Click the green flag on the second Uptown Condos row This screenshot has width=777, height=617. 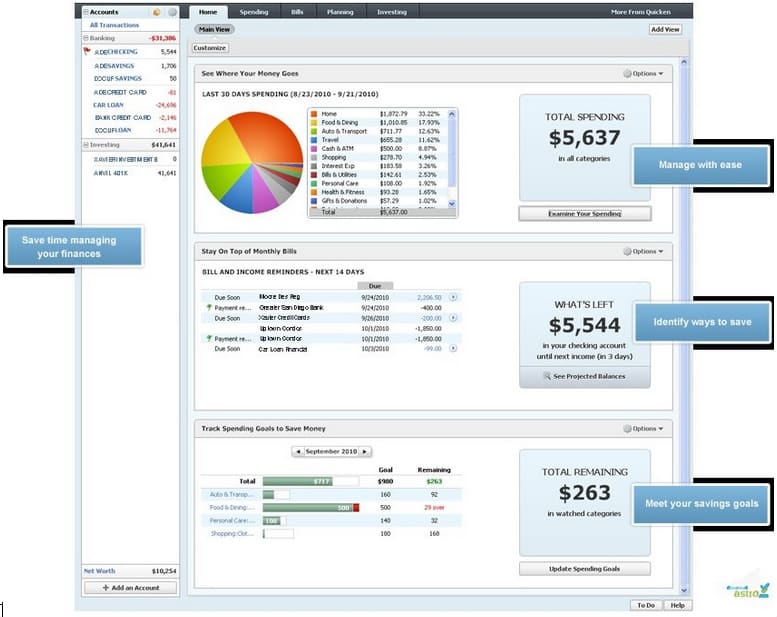[209, 338]
